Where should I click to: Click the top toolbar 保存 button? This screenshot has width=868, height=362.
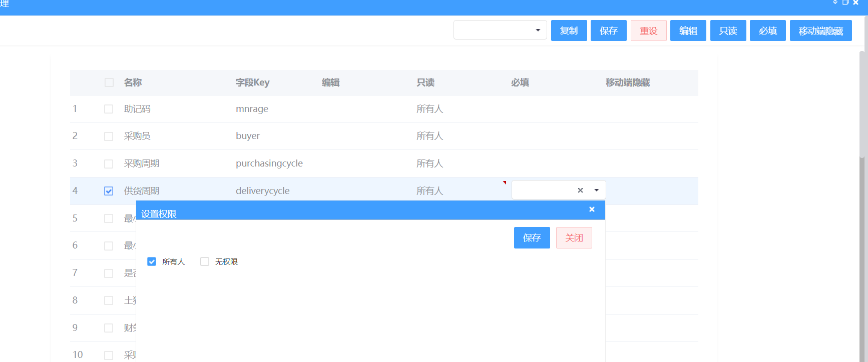coord(608,30)
